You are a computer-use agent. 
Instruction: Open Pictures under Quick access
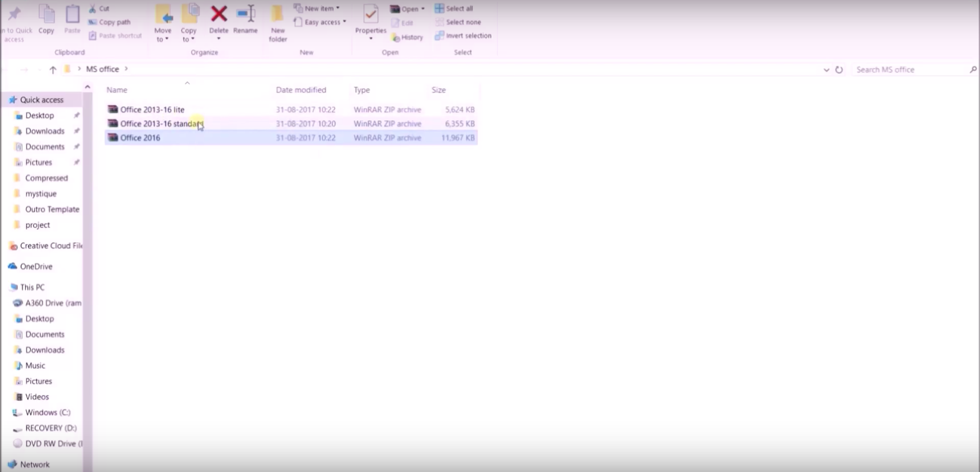(x=39, y=162)
